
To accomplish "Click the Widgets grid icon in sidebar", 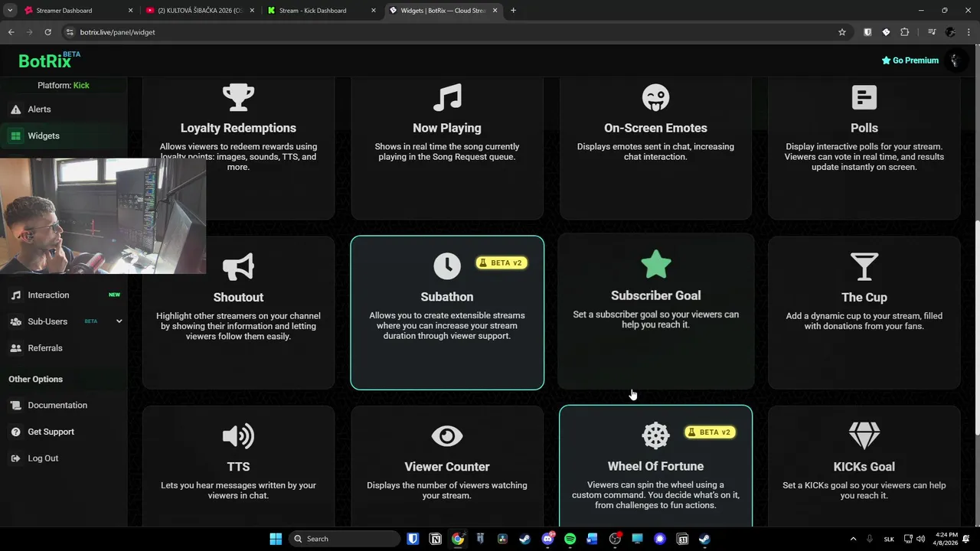I will [x=15, y=135].
